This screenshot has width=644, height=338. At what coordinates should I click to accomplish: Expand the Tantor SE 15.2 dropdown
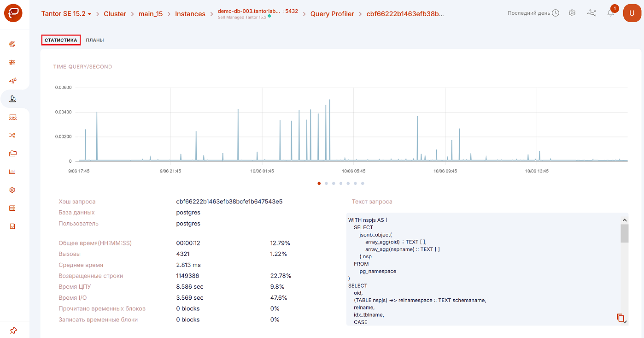pos(66,14)
